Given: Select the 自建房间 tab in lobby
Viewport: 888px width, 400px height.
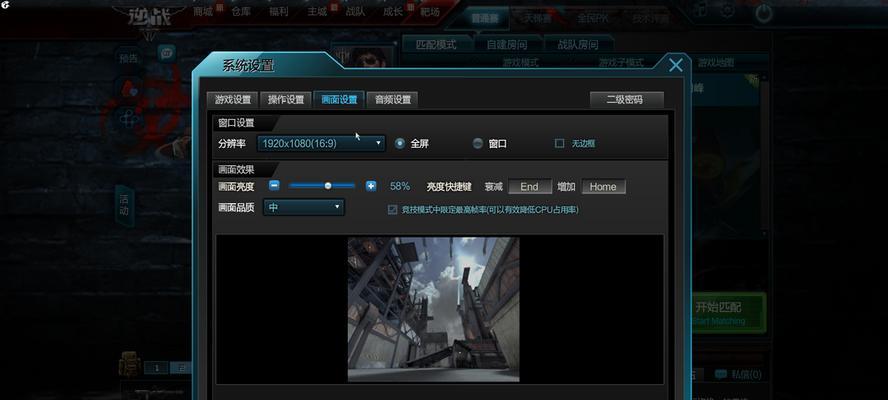Looking at the screenshot, I should (x=507, y=44).
